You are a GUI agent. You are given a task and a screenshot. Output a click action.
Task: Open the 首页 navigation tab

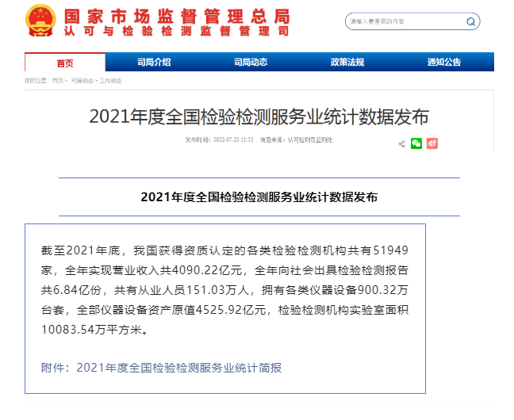pos(65,62)
